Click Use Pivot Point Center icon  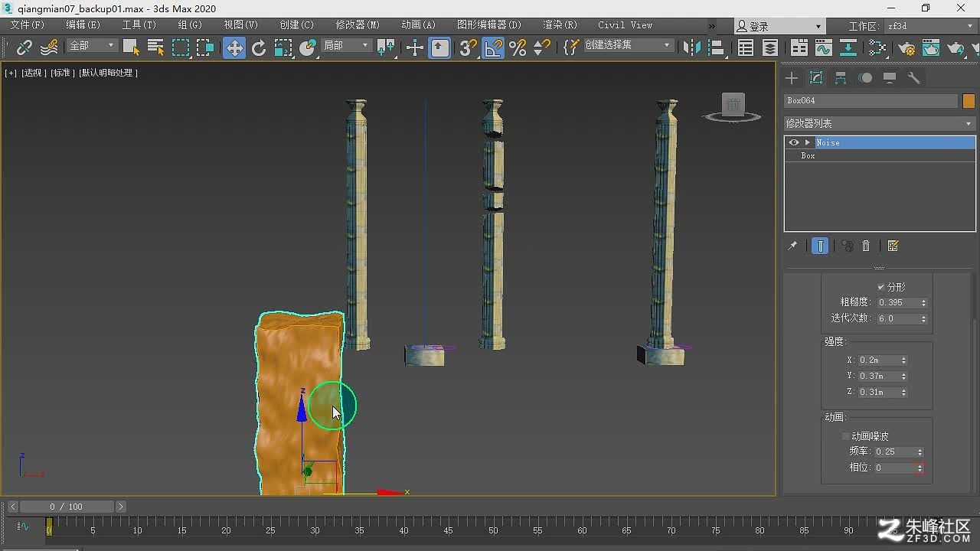pos(387,47)
